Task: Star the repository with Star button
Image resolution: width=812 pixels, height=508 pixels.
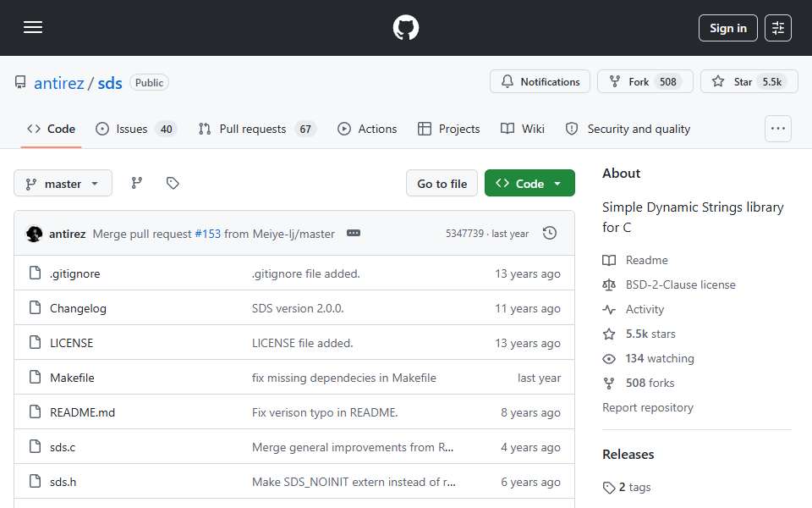Action: 749,81
